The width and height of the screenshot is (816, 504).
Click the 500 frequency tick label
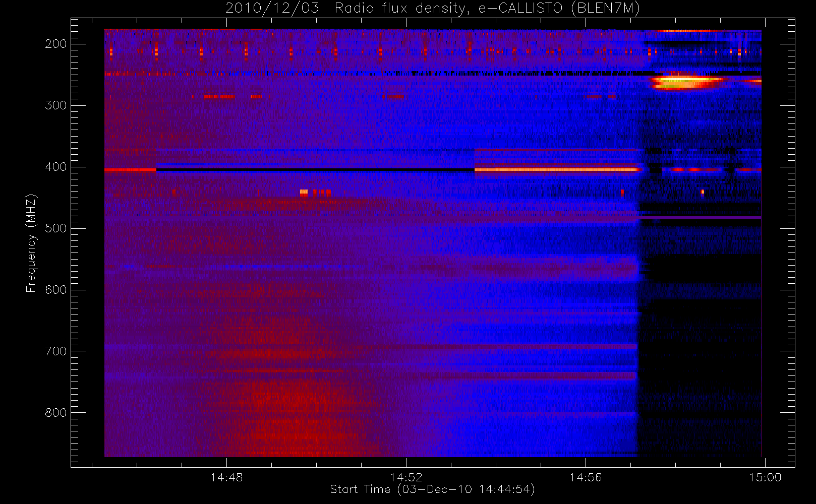(x=56, y=228)
